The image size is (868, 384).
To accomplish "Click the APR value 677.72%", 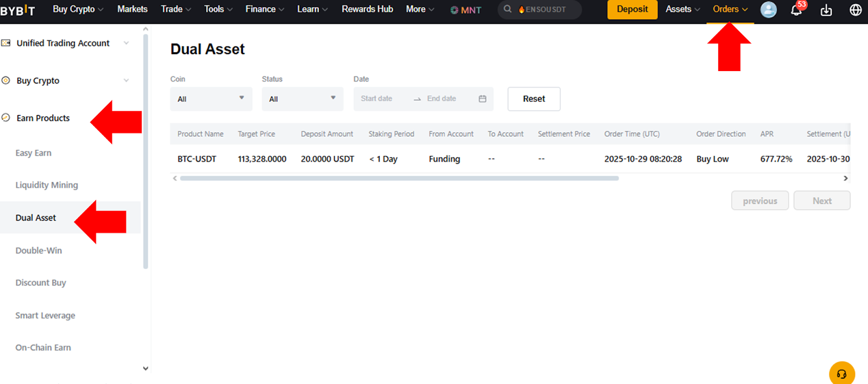I will (776, 159).
